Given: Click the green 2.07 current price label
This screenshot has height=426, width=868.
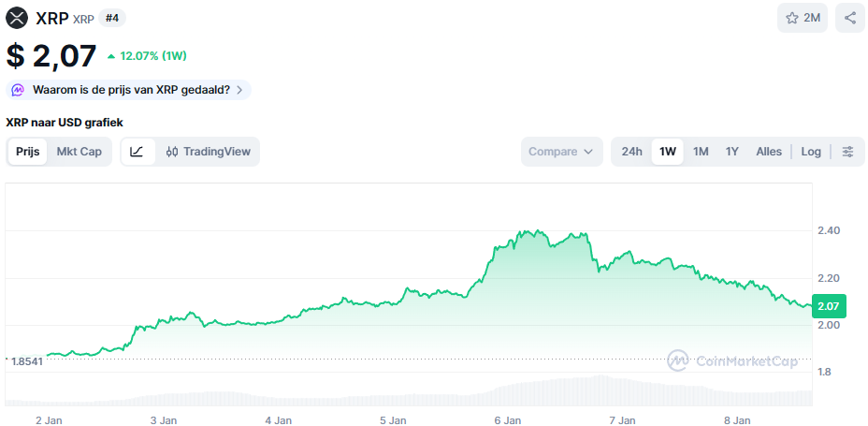Looking at the screenshot, I should coord(829,306).
